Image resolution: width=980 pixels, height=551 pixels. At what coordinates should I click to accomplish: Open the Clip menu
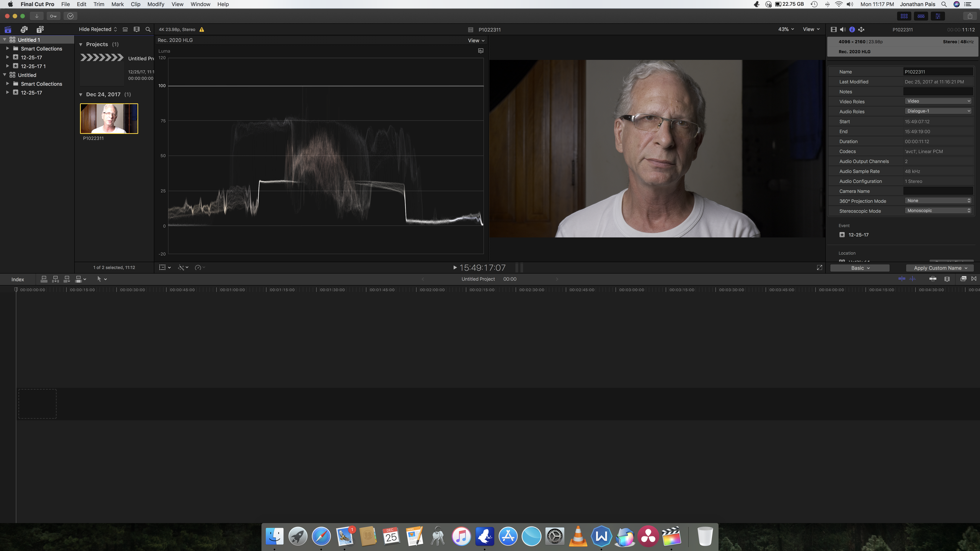tap(135, 4)
